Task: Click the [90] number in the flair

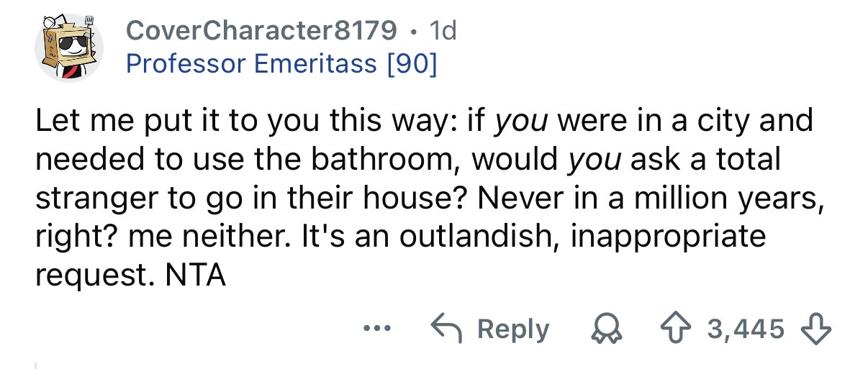Action: point(410,65)
